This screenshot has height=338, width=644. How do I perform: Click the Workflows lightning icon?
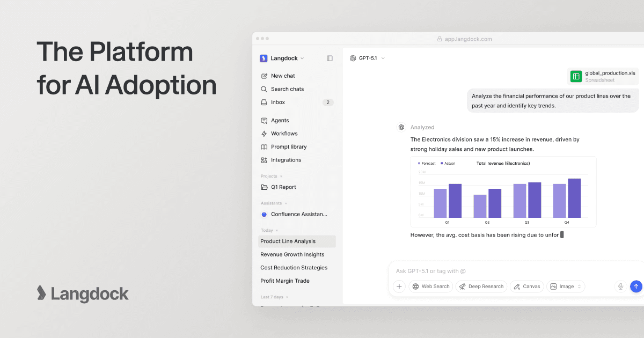pos(264,134)
